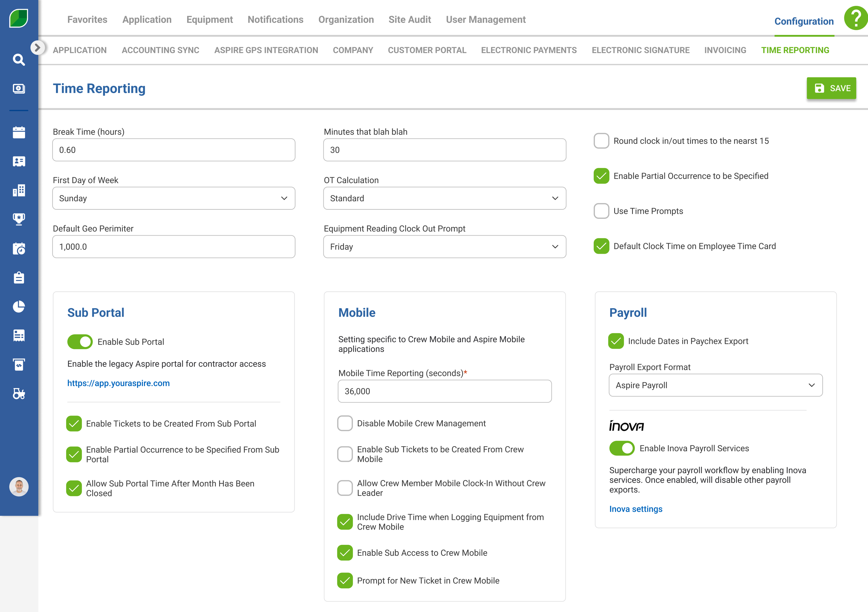Check Disable Mobile Crew Management
The width and height of the screenshot is (868, 612).
345,423
